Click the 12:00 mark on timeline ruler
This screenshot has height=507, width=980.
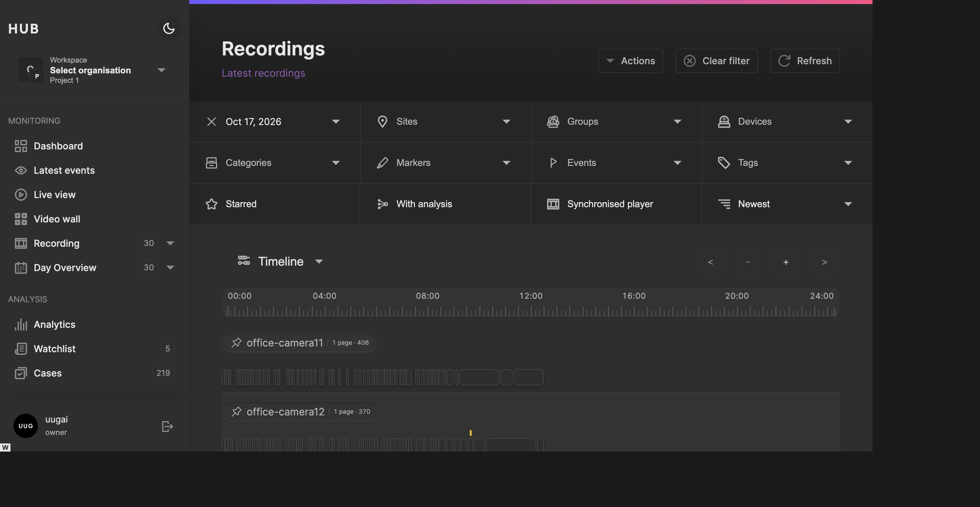(531, 296)
